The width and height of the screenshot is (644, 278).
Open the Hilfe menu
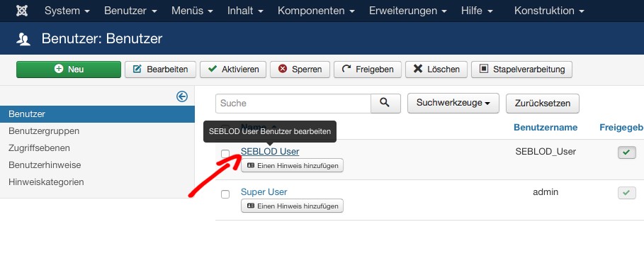point(476,11)
